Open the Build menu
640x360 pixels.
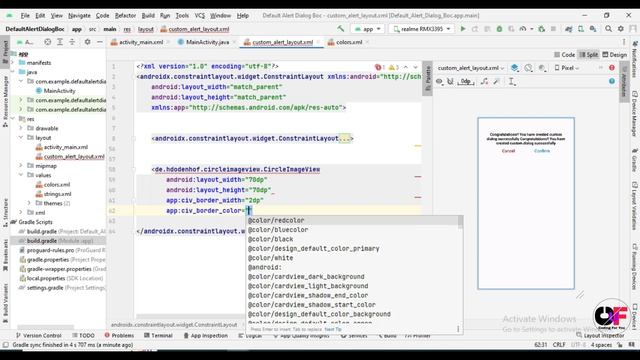coord(148,16)
